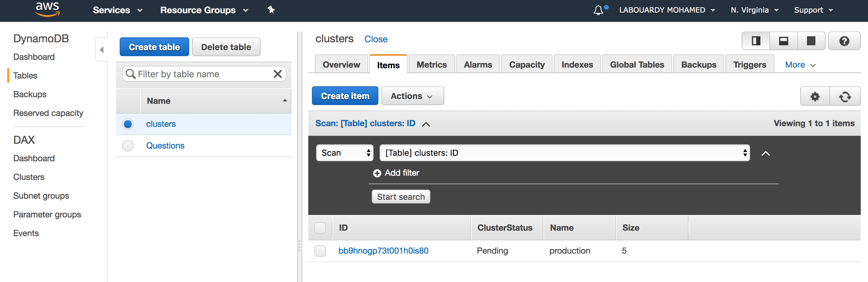Open the Support dropdown
Image resolution: width=868 pixels, height=282 pixels.
tap(813, 10)
